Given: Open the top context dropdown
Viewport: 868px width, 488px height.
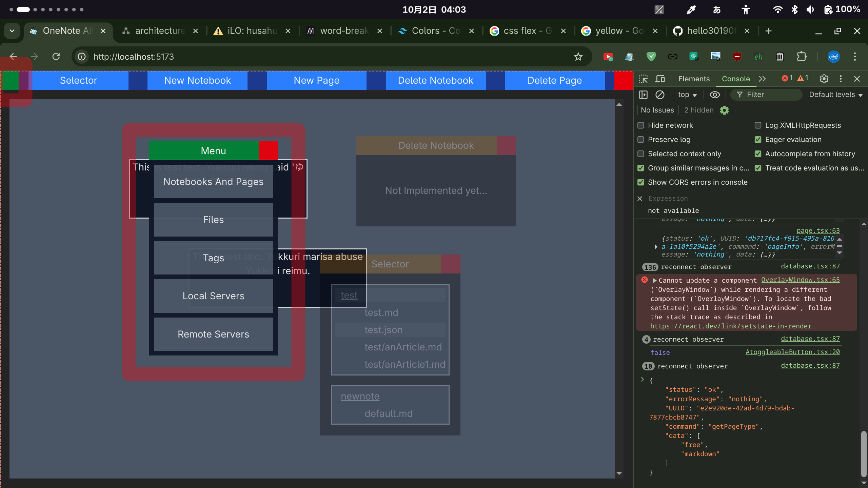Looking at the screenshot, I should point(687,95).
